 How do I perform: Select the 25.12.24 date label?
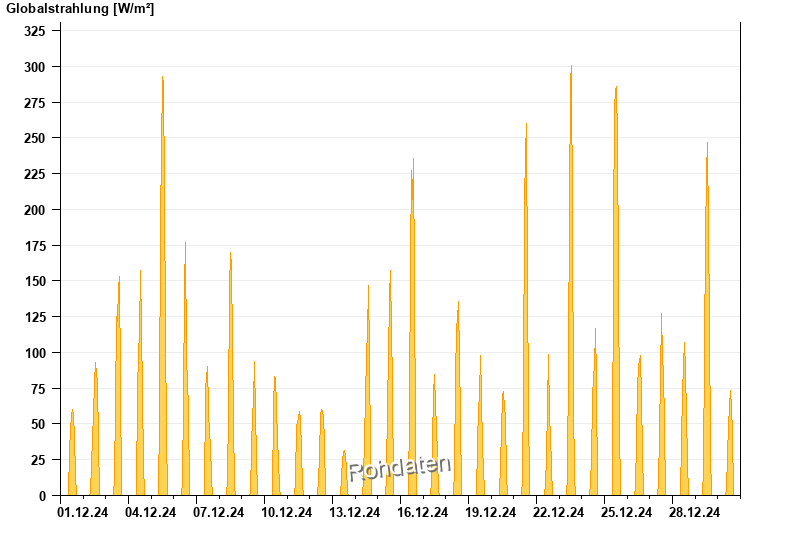626,513
